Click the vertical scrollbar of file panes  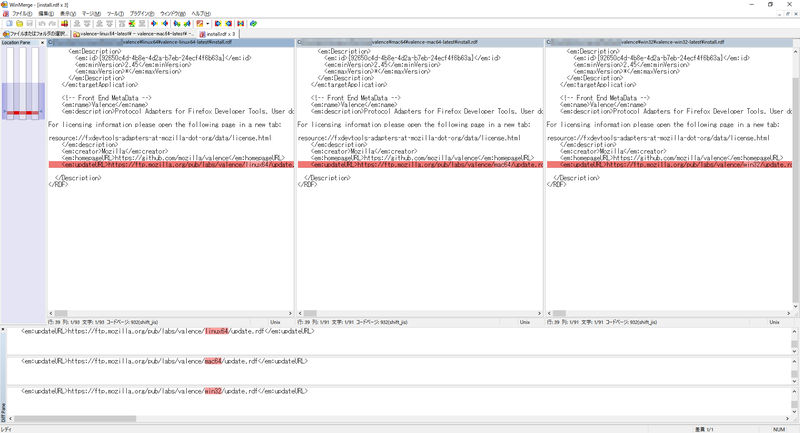click(x=796, y=179)
